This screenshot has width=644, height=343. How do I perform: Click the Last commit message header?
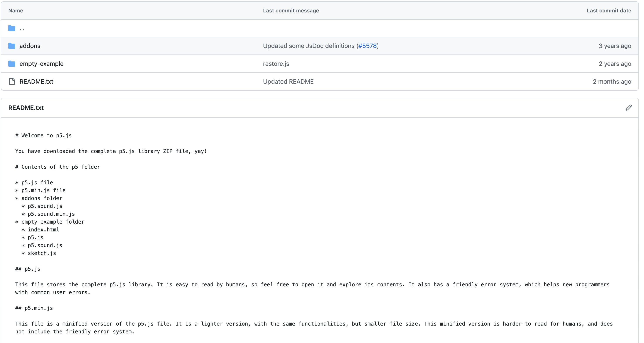[291, 10]
